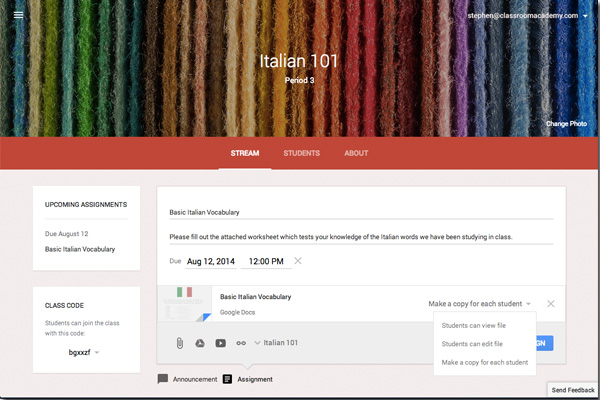Image resolution: width=600 pixels, height=400 pixels.
Task: Choose Make a copy for each student in the list
Action: point(484,362)
